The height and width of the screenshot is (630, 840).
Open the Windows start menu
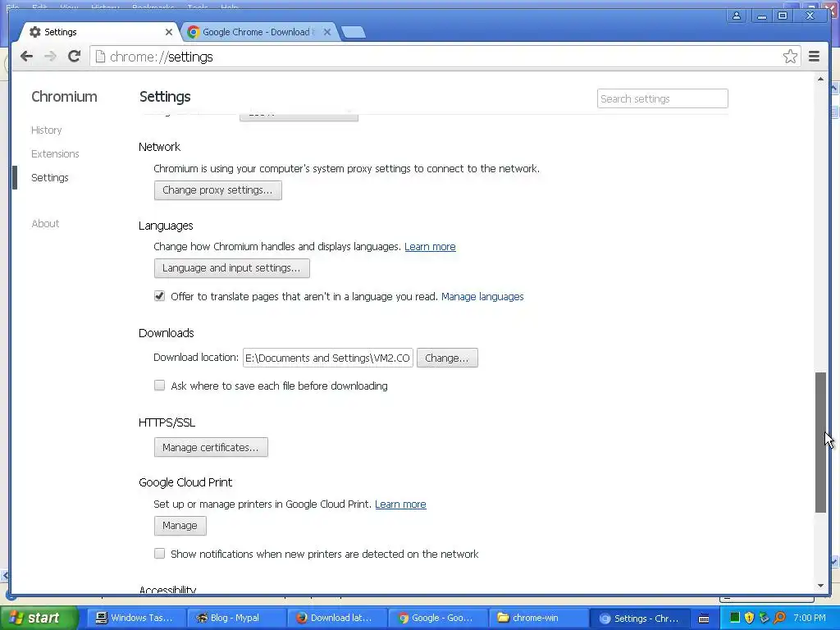click(x=38, y=618)
